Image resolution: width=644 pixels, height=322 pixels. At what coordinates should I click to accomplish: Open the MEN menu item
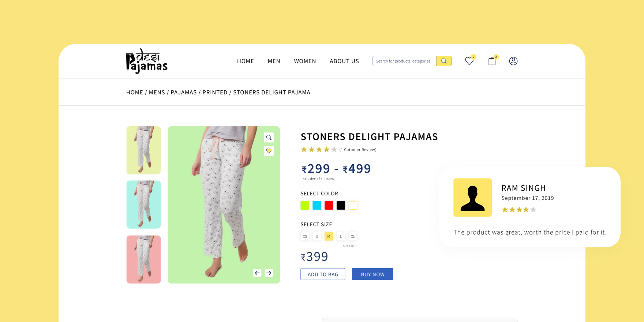pyautogui.click(x=274, y=61)
